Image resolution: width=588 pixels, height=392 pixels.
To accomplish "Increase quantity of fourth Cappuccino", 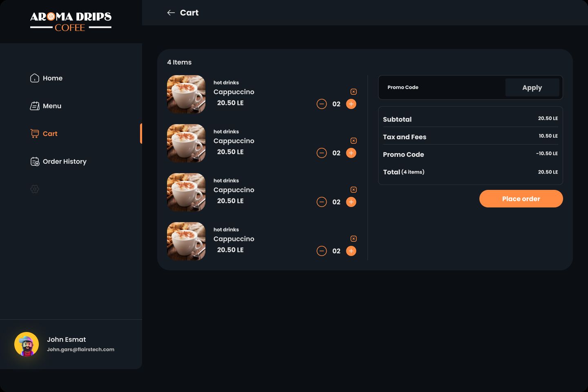I will tap(351, 251).
